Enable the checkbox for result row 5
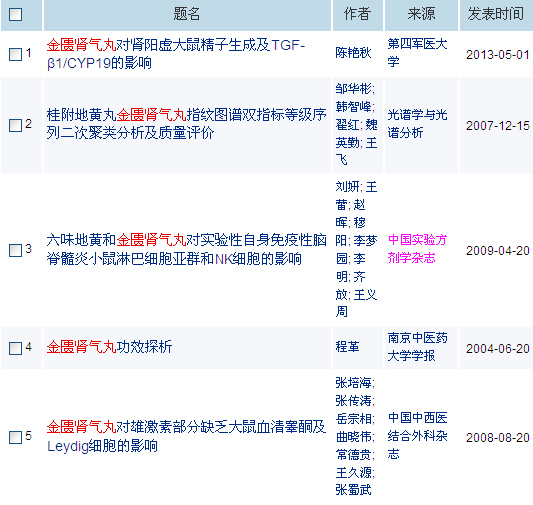The height and width of the screenshot is (505, 533). point(15,437)
